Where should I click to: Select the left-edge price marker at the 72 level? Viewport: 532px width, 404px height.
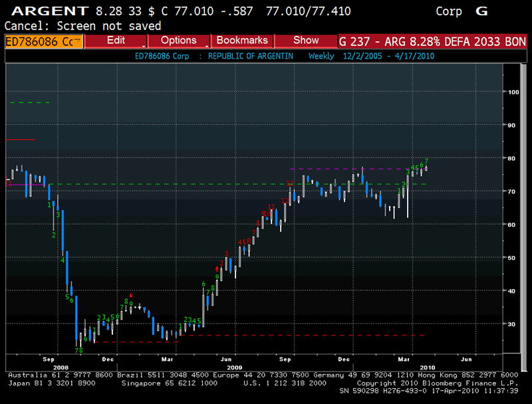pos(8,180)
